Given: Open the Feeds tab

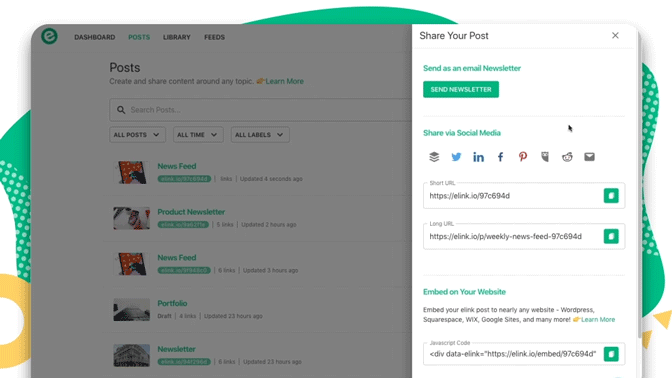Looking at the screenshot, I should pyautogui.click(x=214, y=37).
